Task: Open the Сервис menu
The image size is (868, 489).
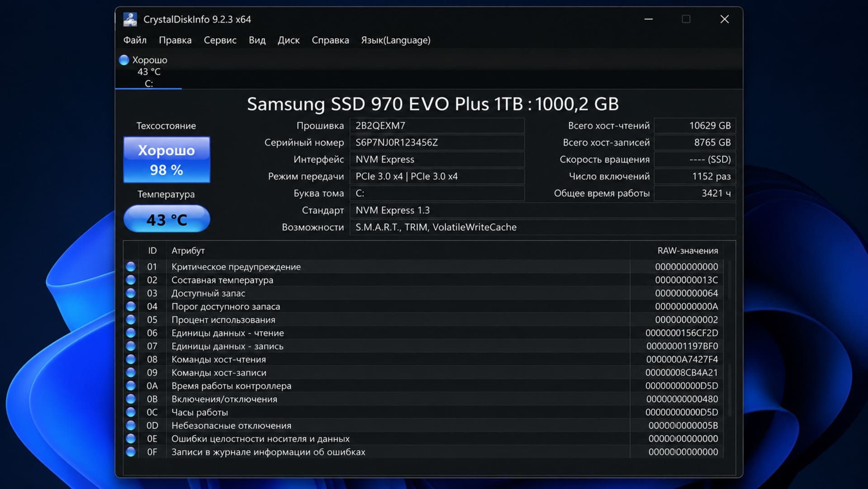Action: coord(220,40)
